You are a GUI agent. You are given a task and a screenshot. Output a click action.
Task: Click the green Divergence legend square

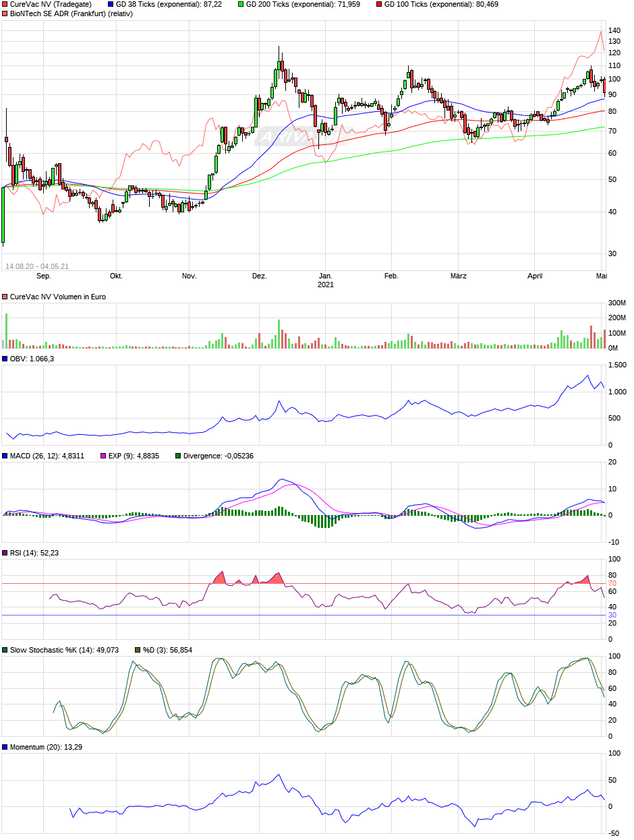178,456
